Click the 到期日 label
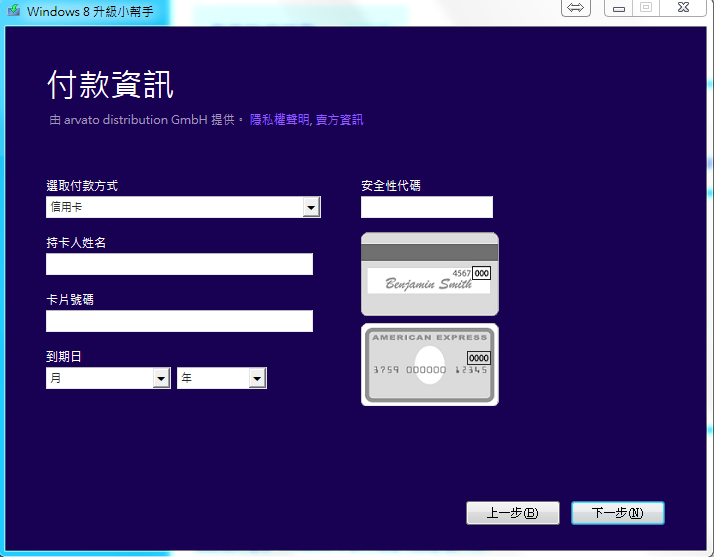The image size is (714, 557). coord(64,357)
